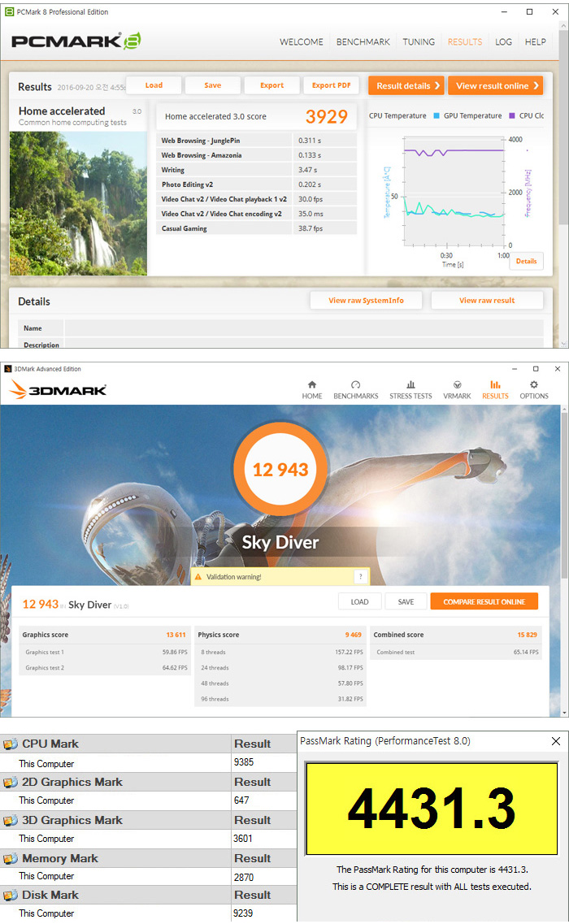This screenshot has width=569, height=924.
Task: Open the BENCHMARKS gauge icon in 3DMark
Action: point(355,384)
